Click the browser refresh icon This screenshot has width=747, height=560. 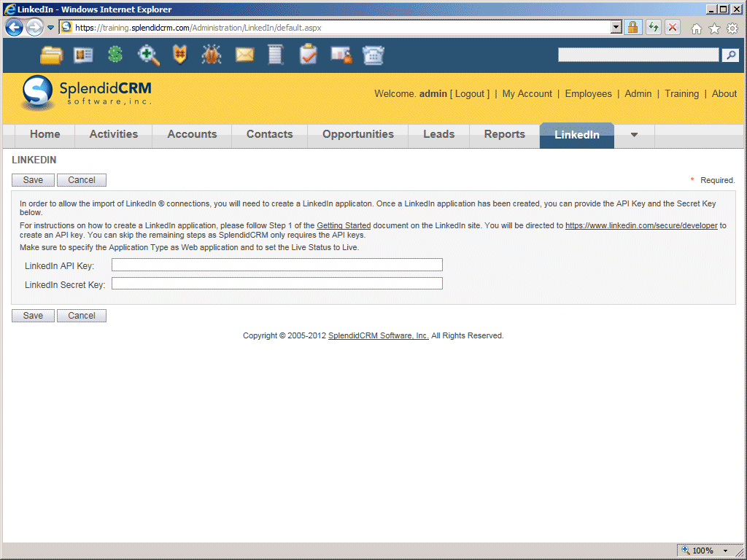(653, 28)
